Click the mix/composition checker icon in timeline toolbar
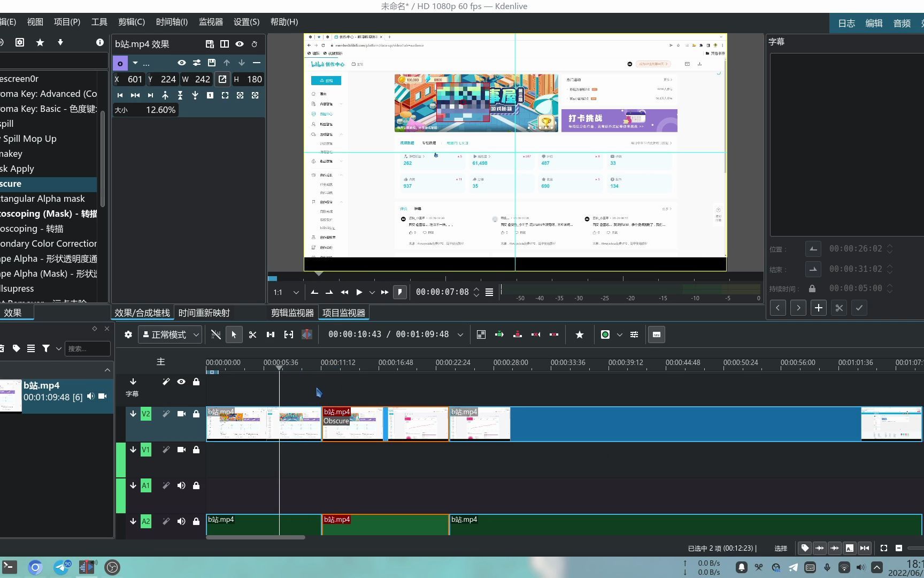The height and width of the screenshot is (578, 924). (x=481, y=334)
